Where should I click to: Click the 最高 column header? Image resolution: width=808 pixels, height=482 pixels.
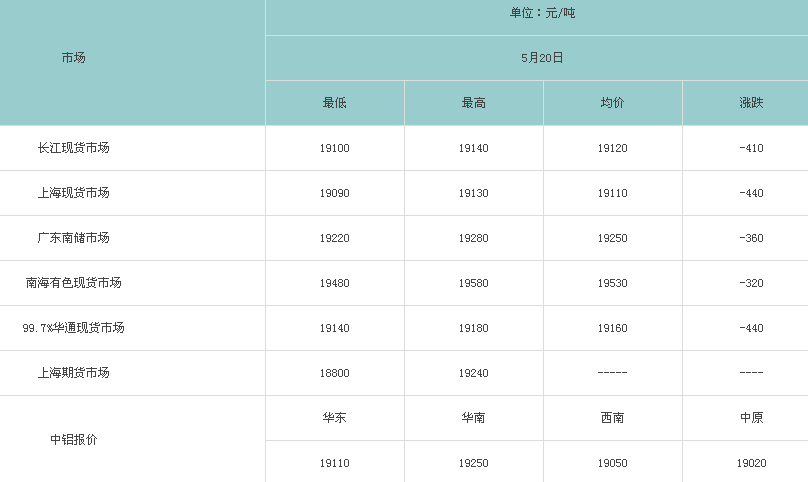474,103
